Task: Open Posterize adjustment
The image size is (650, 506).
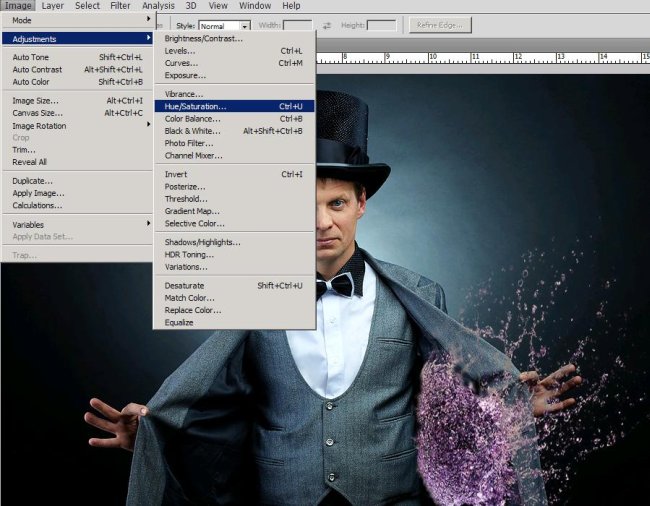Action: pyautogui.click(x=234, y=186)
